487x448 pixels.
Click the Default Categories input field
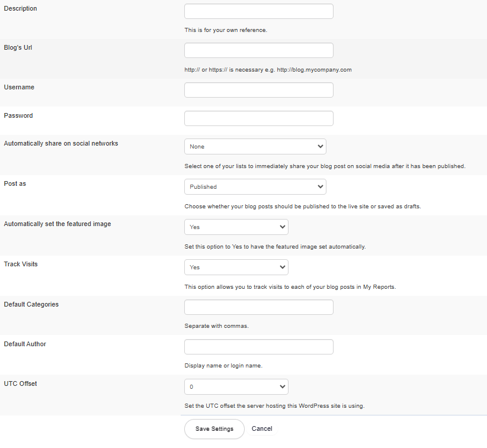tap(259, 307)
